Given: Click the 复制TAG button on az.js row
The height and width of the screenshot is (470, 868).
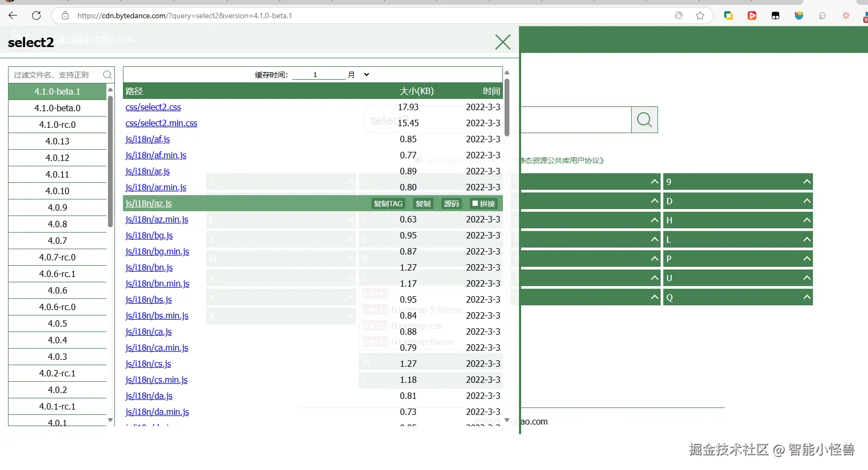Looking at the screenshot, I should coord(388,204).
